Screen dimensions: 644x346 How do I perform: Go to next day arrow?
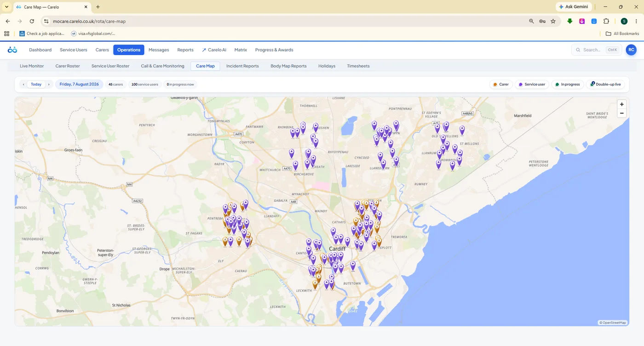pyautogui.click(x=49, y=85)
